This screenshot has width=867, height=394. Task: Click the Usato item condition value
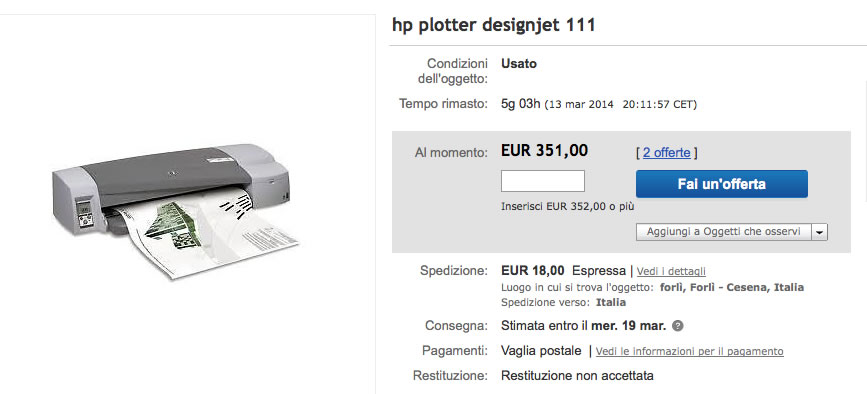point(519,64)
